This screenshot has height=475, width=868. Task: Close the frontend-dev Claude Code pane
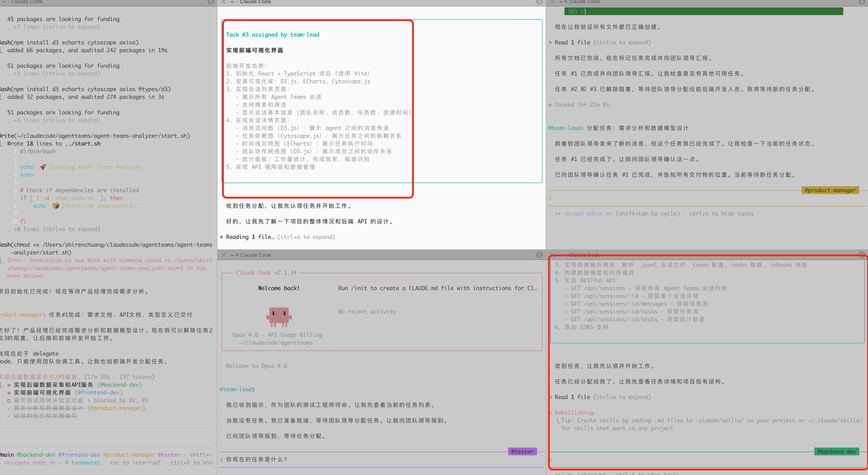click(224, 2)
